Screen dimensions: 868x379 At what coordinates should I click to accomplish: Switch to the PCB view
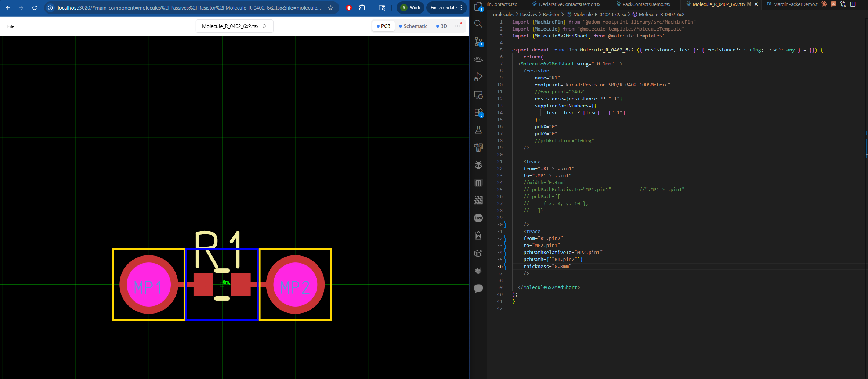point(383,26)
